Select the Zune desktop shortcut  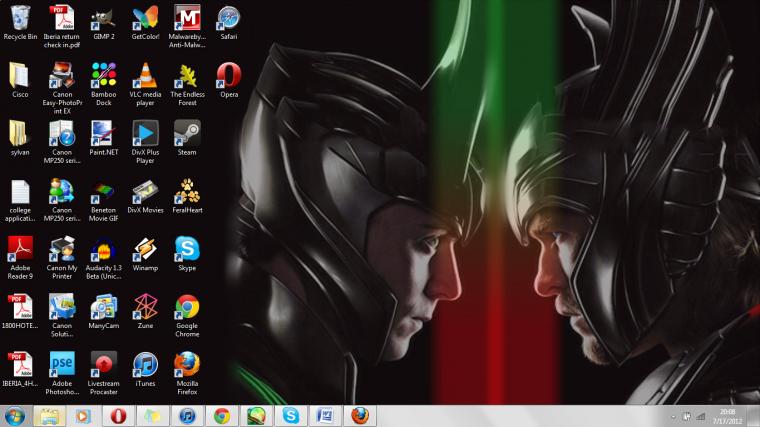click(x=145, y=312)
